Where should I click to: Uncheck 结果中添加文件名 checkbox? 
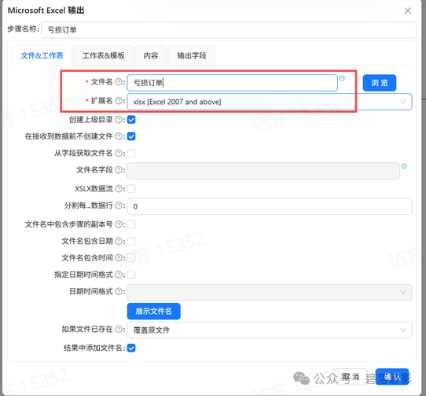(131, 348)
